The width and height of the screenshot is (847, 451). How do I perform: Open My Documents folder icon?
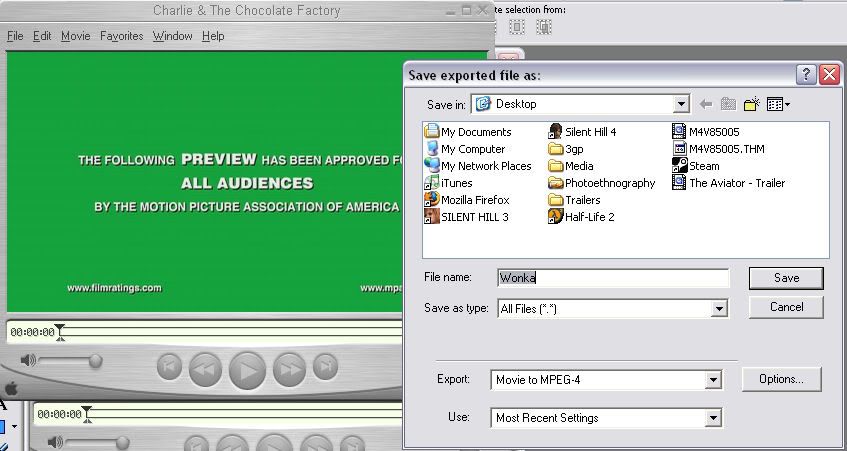(x=432, y=132)
